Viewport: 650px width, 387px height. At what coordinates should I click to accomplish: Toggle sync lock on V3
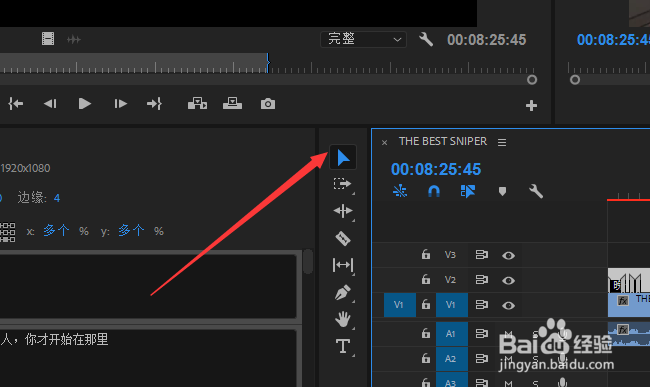pos(481,254)
